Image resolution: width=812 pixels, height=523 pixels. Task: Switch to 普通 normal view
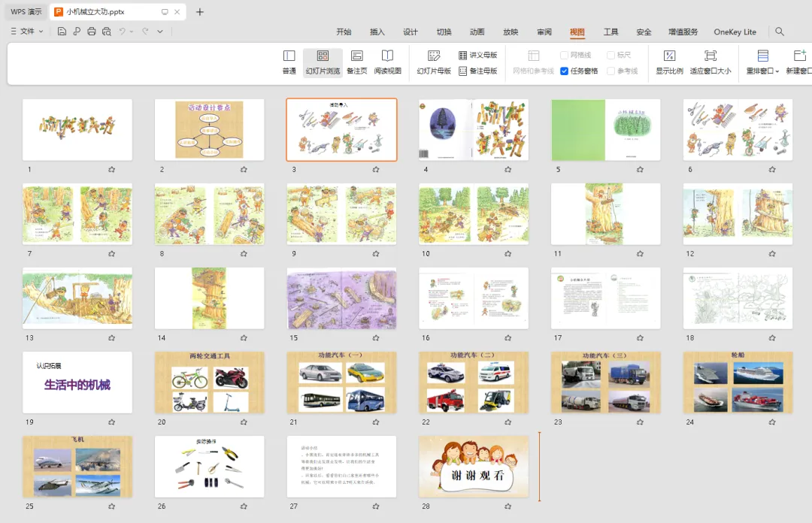[x=289, y=62]
